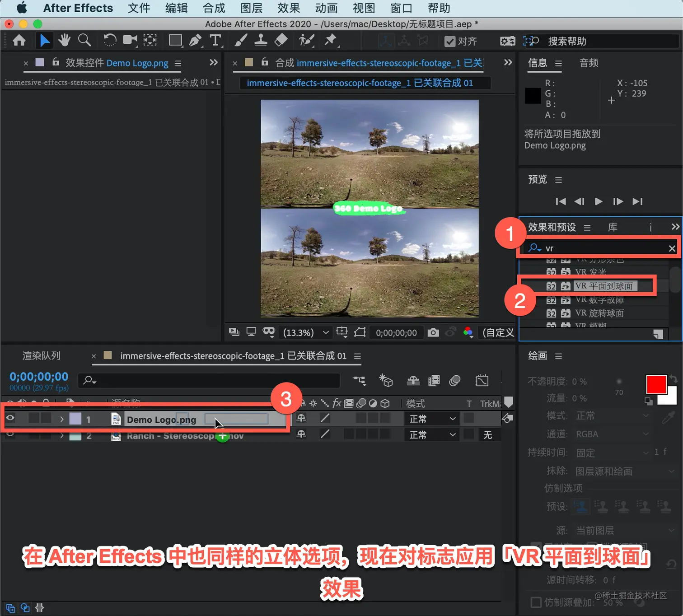Toggle the 对齐 snapping checkbox

click(450, 42)
